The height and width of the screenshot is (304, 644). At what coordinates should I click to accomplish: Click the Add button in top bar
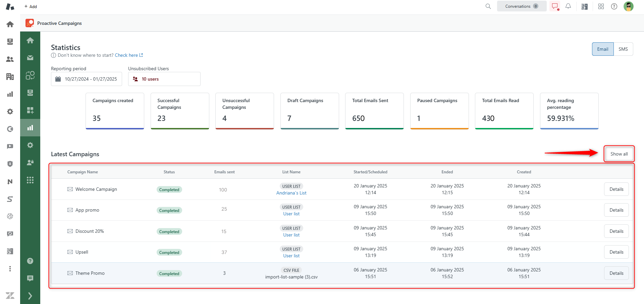click(x=31, y=6)
